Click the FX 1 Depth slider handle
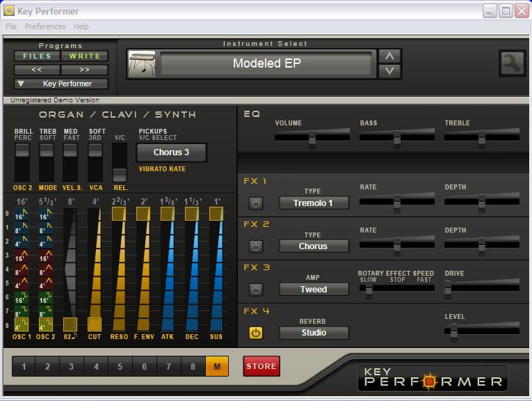 pyautogui.click(x=482, y=203)
